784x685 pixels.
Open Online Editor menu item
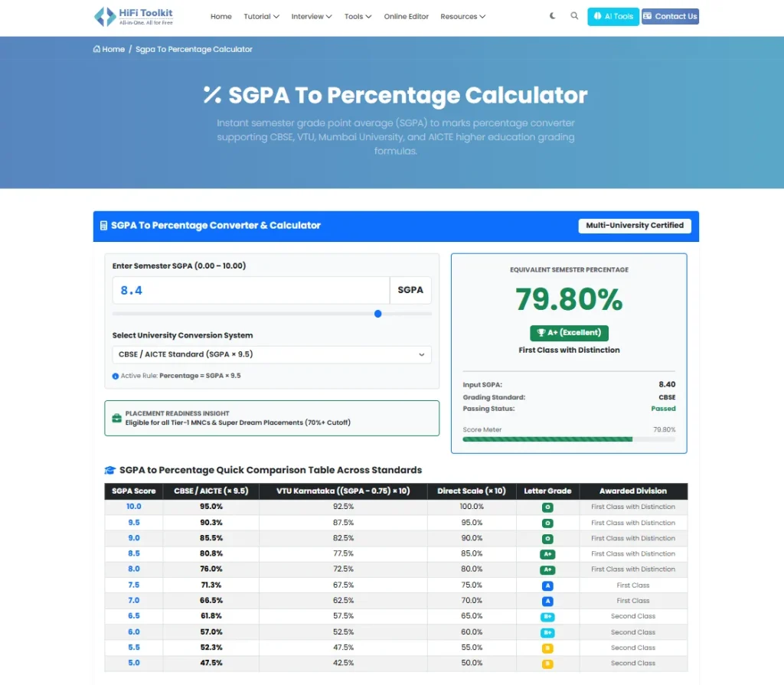[406, 17]
